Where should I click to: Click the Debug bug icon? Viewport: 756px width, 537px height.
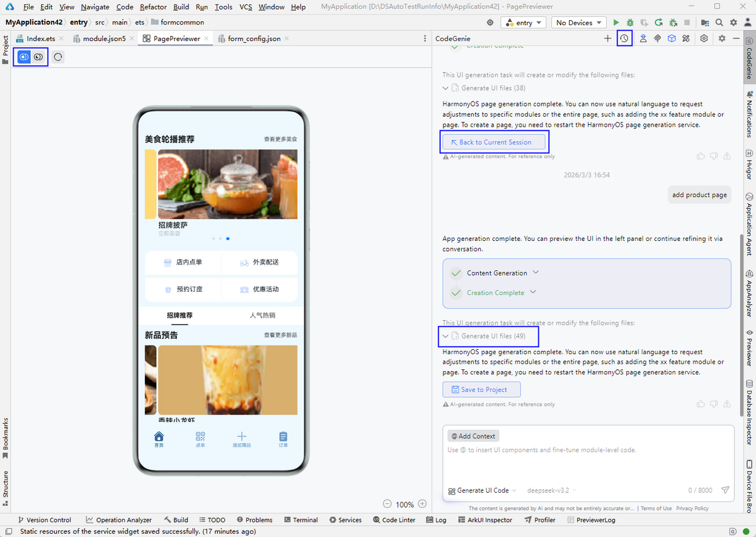point(630,23)
